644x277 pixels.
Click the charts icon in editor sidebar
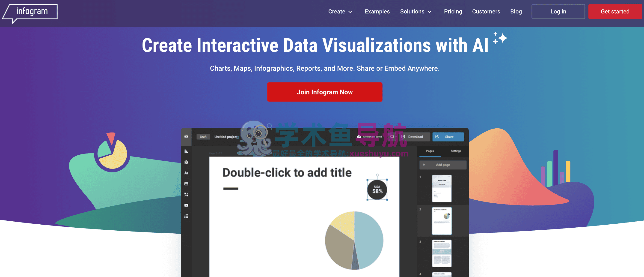186,151
